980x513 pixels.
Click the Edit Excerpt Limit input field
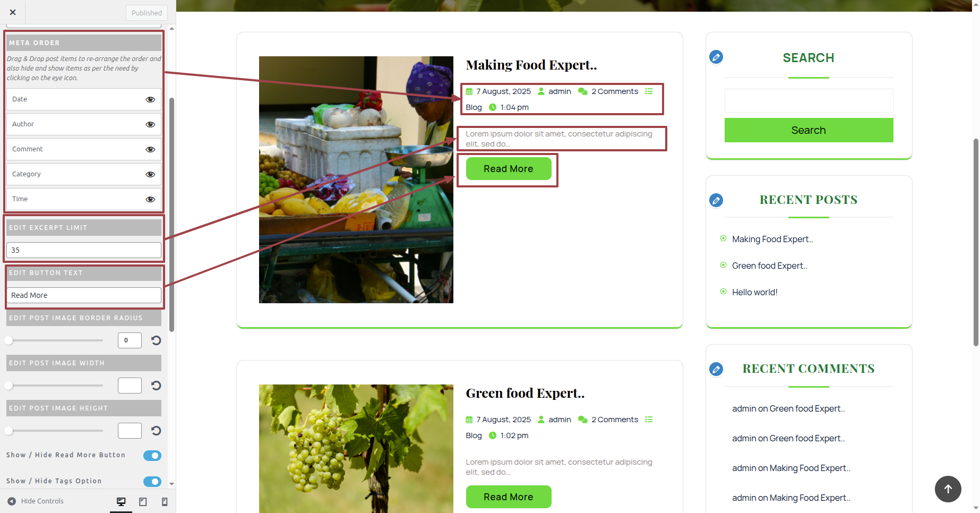(x=84, y=250)
